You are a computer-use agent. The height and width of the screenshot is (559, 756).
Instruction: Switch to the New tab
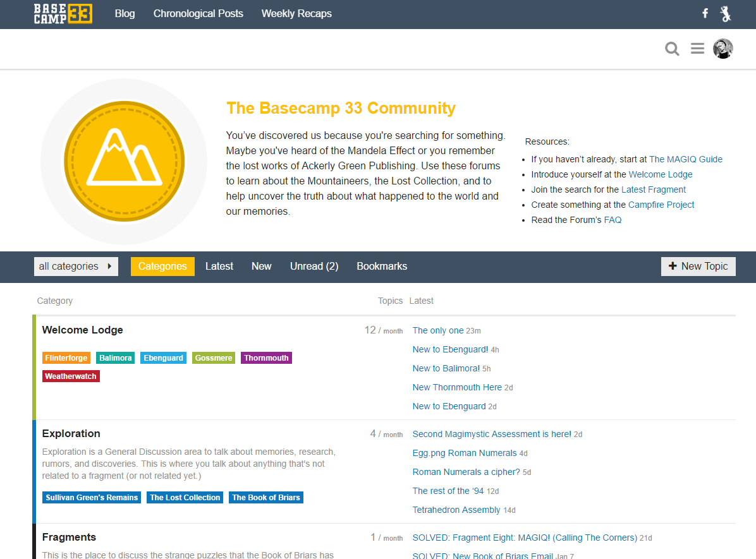pyautogui.click(x=261, y=267)
